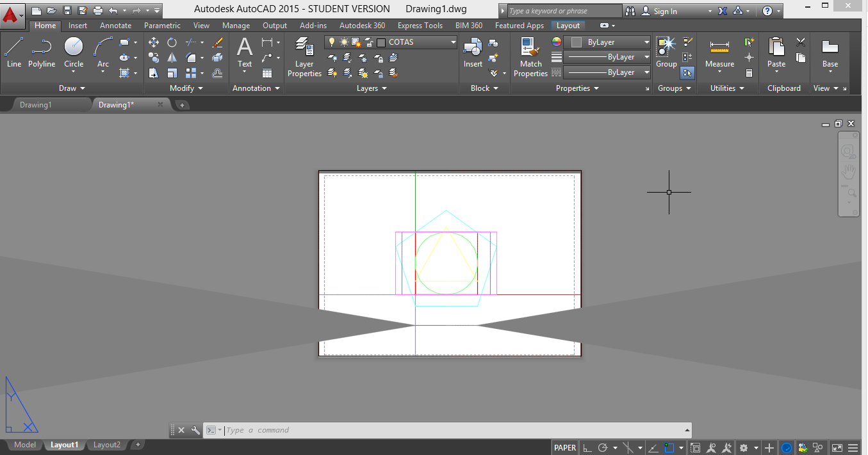The image size is (868, 455).
Task: Toggle COTAS layer on/off lightbulb
Action: pos(332,42)
